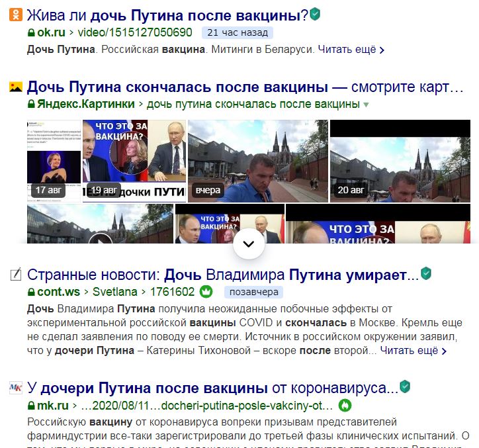
Task: Expand cont.ws snippet via Читать ещё
Action: (x=414, y=350)
